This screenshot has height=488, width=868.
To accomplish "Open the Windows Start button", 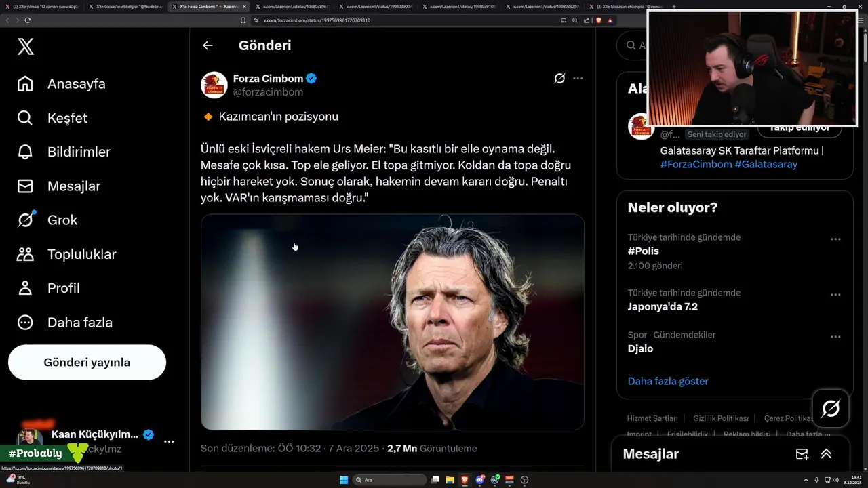I will (344, 480).
